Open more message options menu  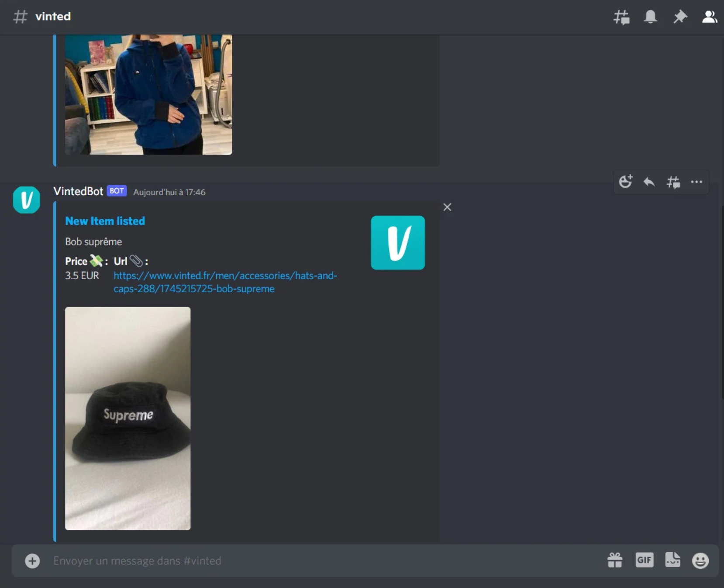pyautogui.click(x=696, y=182)
